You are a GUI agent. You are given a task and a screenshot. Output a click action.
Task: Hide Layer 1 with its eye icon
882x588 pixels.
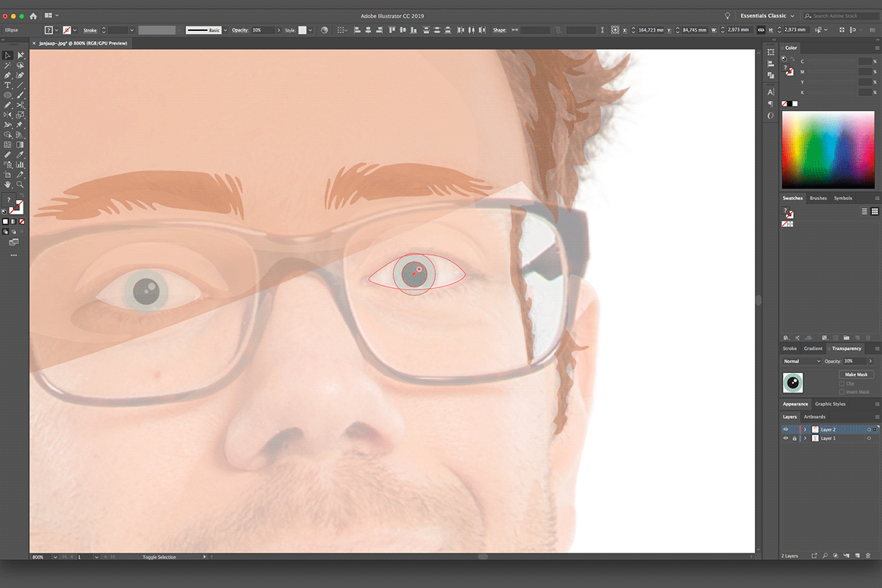click(786, 438)
